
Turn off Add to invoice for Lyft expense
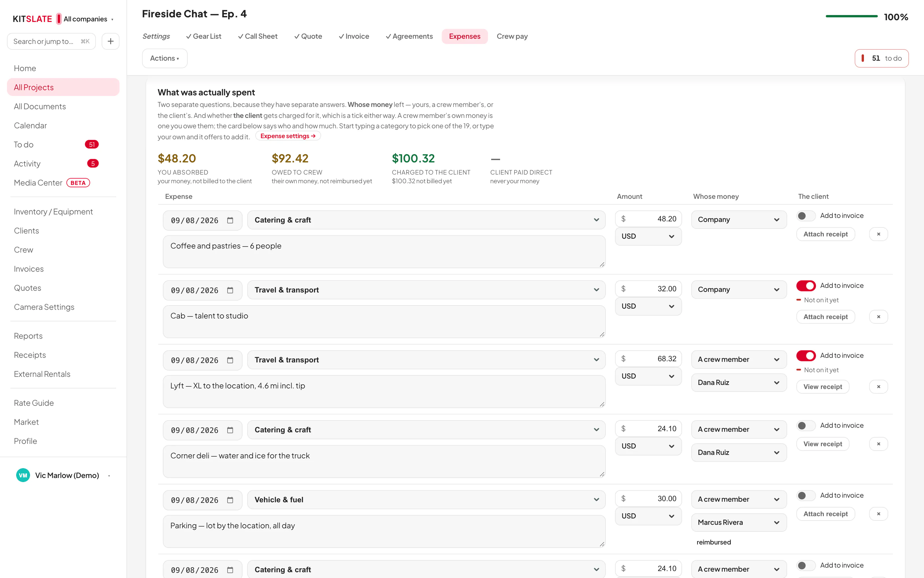coord(806,355)
